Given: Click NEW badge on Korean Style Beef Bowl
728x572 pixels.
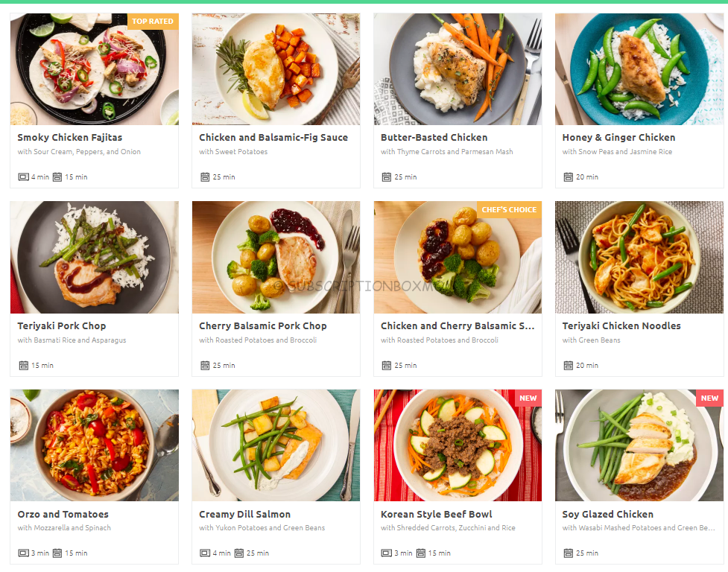Looking at the screenshot, I should point(528,398).
